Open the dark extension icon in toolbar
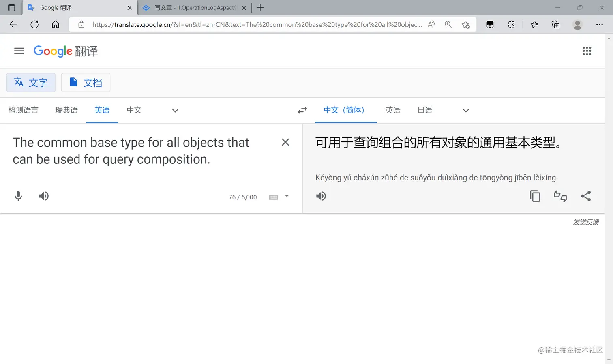Screen dimensions: 613x364 pyautogui.click(x=490, y=24)
